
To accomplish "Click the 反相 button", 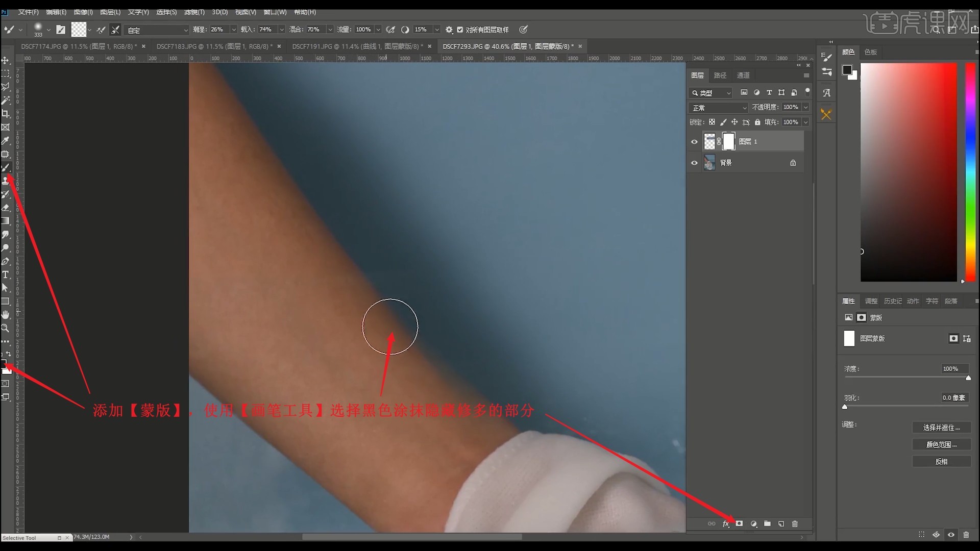I will point(941,461).
